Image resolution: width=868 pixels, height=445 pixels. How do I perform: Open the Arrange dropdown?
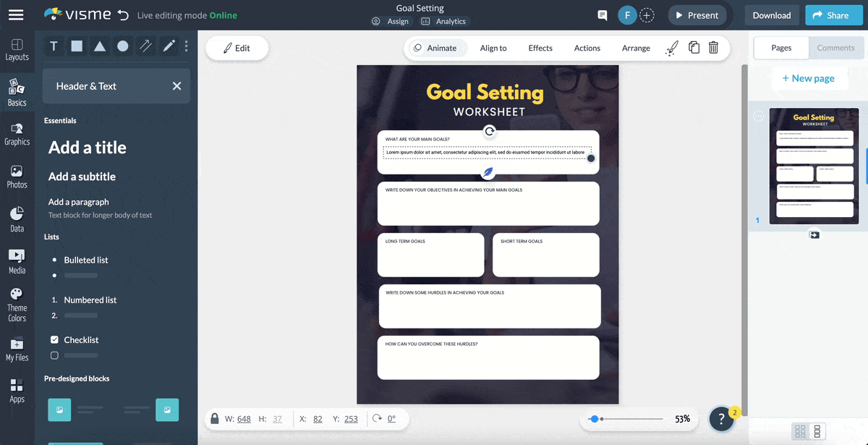(635, 48)
